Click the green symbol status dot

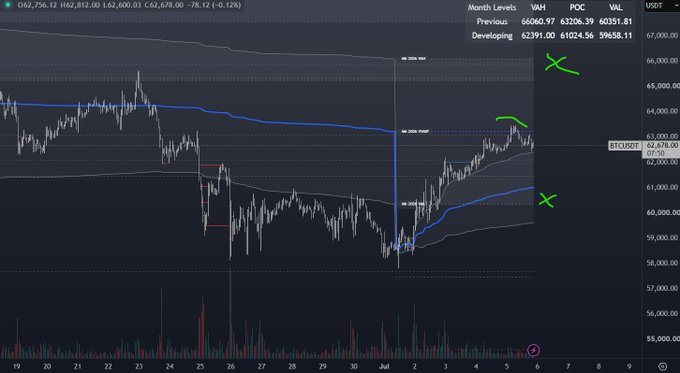tap(7, 5)
